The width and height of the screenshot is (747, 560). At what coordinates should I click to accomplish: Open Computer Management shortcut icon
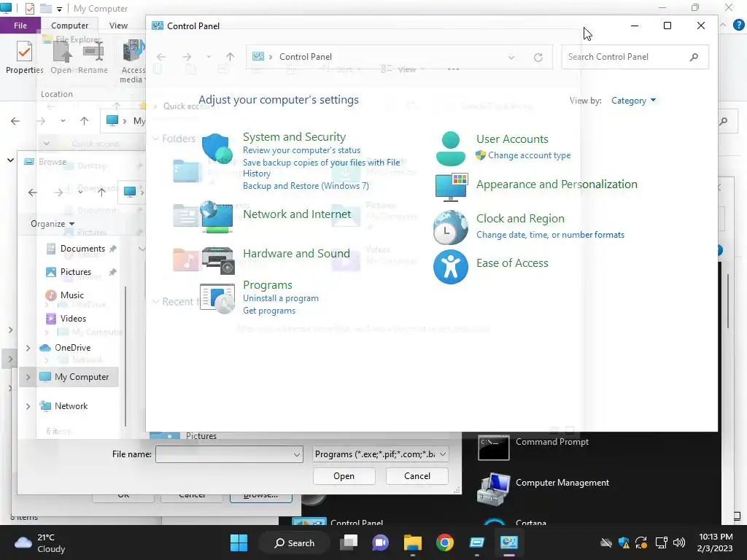494,489
